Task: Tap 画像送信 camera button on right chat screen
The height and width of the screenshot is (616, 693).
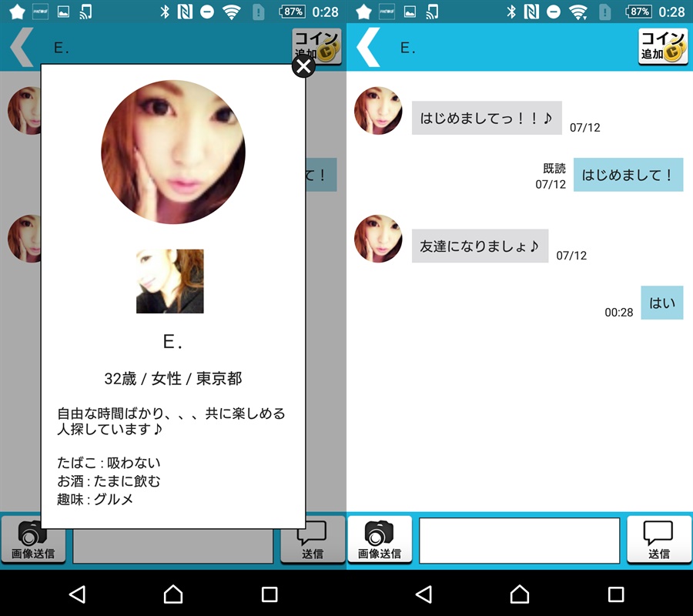Action: (380, 539)
